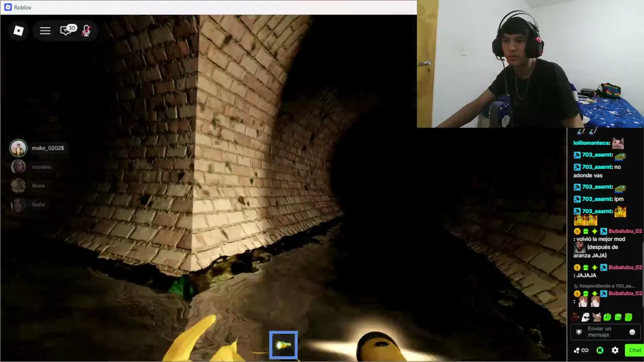The image size is (644, 362).
Task: Click the streamer webcam video feed
Action: tap(530, 64)
